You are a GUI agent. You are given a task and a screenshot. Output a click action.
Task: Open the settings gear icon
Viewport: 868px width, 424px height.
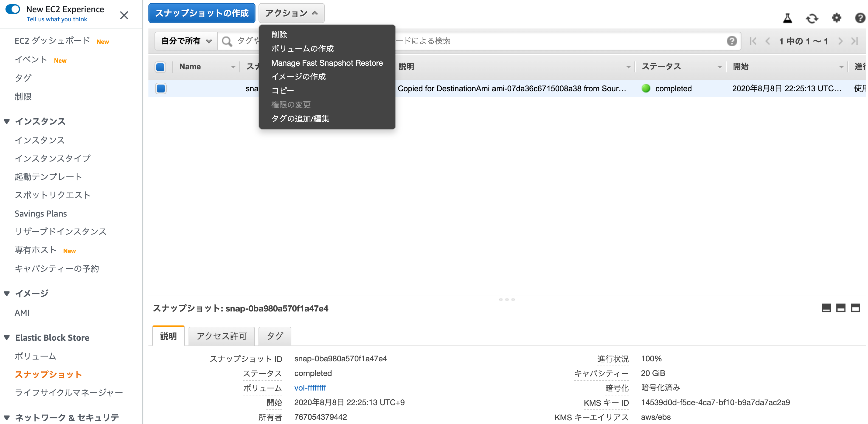pos(836,18)
